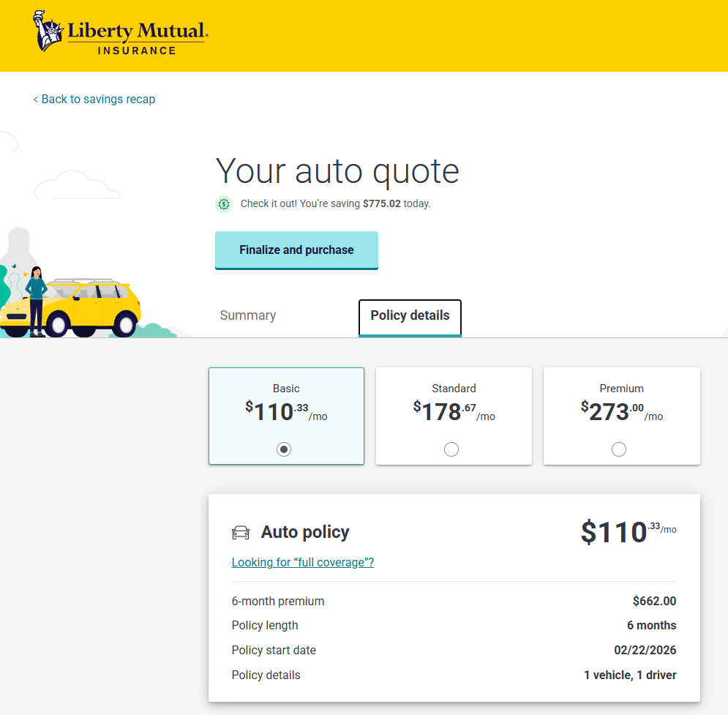The image size is (728, 715).
Task: Open the Looking for "full coverage"? link
Action: [303, 563]
